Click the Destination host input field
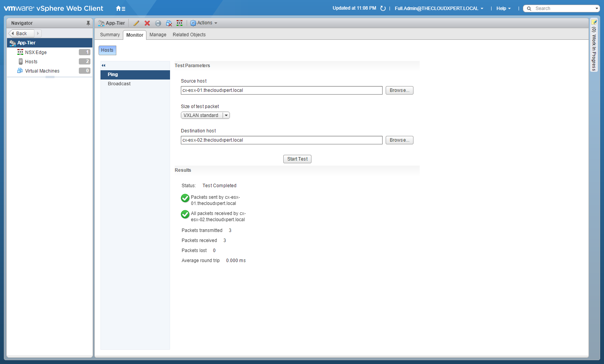604x364 pixels. [281, 140]
